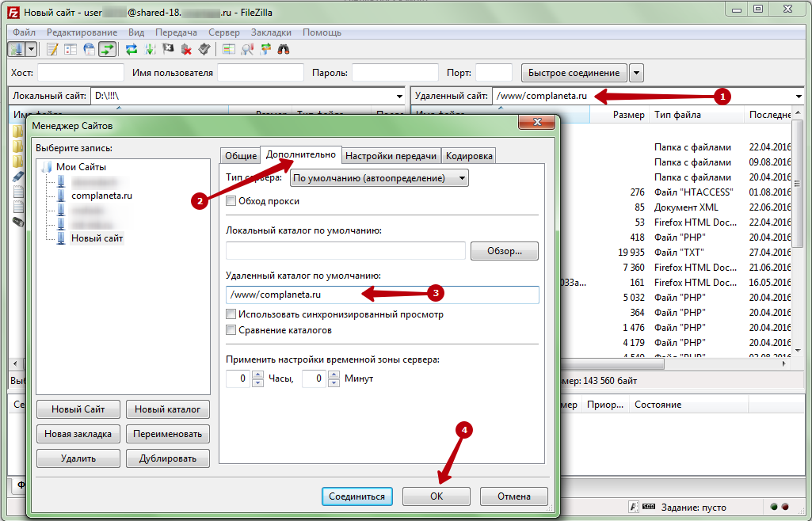
Task: Click the Хост input field
Action: click(81, 73)
